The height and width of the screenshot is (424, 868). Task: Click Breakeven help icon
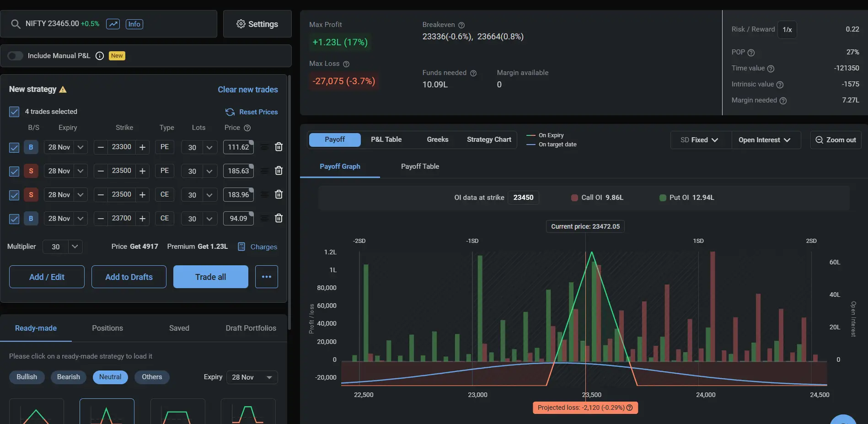[461, 25]
